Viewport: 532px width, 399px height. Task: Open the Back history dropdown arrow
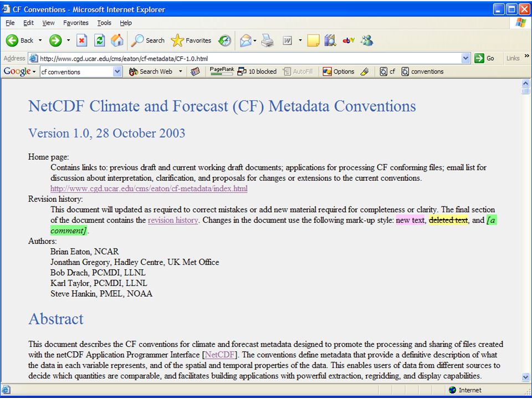(x=40, y=40)
